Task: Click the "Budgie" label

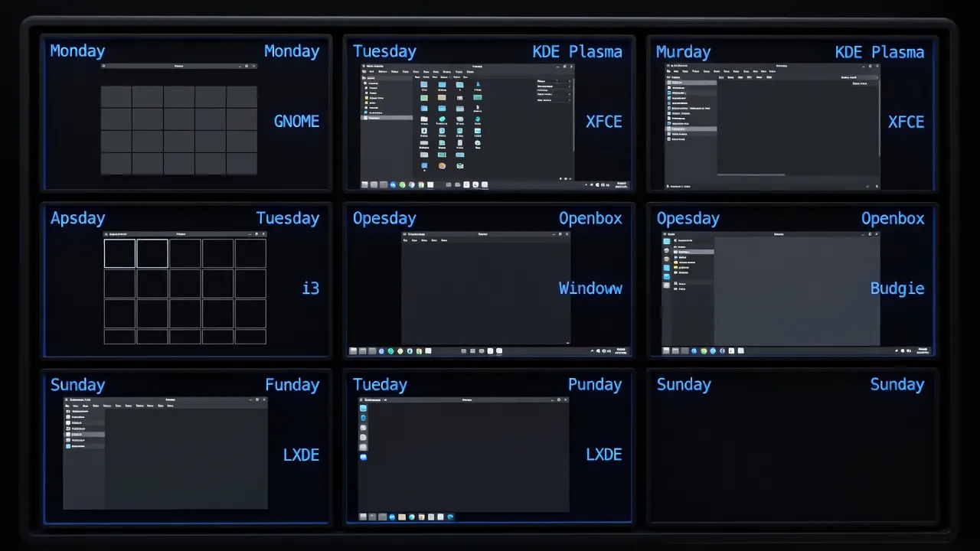Action: (x=897, y=289)
